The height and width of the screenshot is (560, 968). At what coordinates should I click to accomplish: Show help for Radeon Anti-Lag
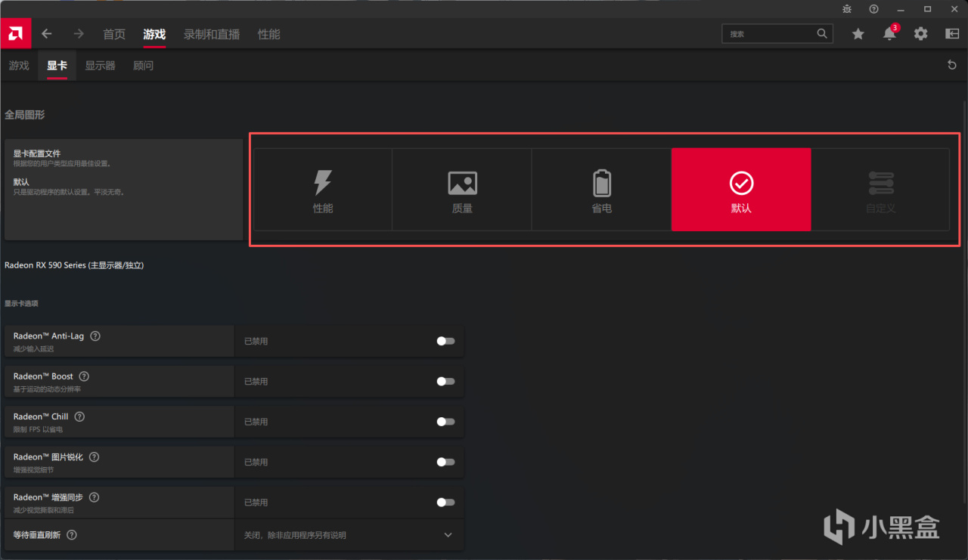point(95,336)
